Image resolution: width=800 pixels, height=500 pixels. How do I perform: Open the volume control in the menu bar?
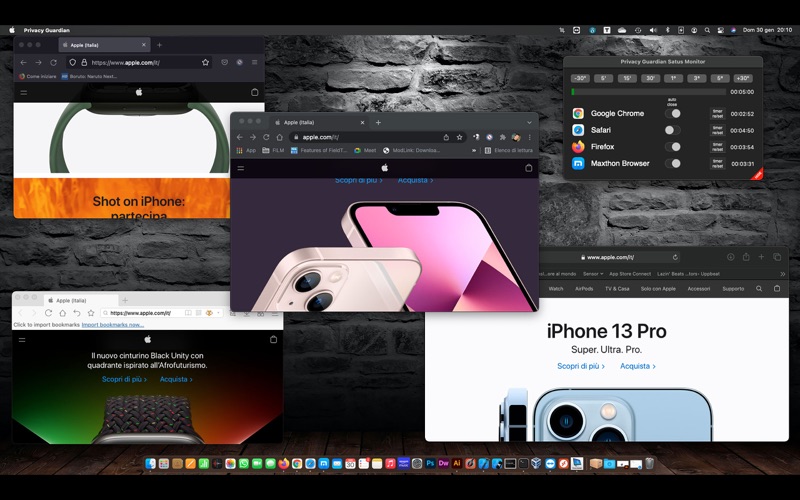pos(653,30)
